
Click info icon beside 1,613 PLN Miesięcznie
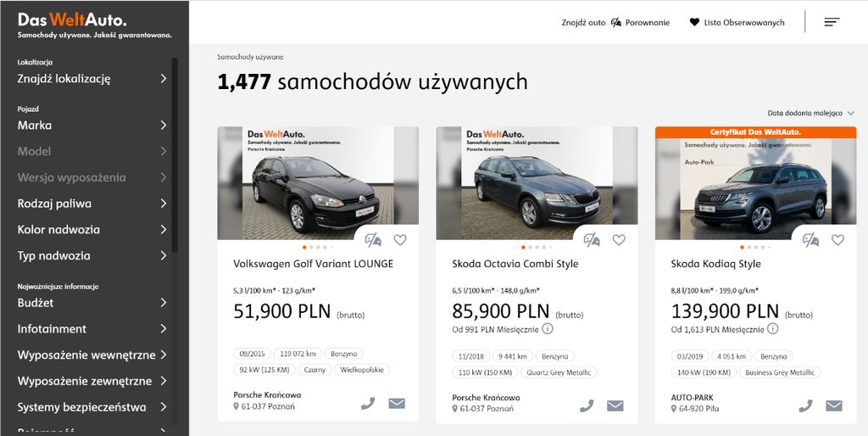coord(772,329)
